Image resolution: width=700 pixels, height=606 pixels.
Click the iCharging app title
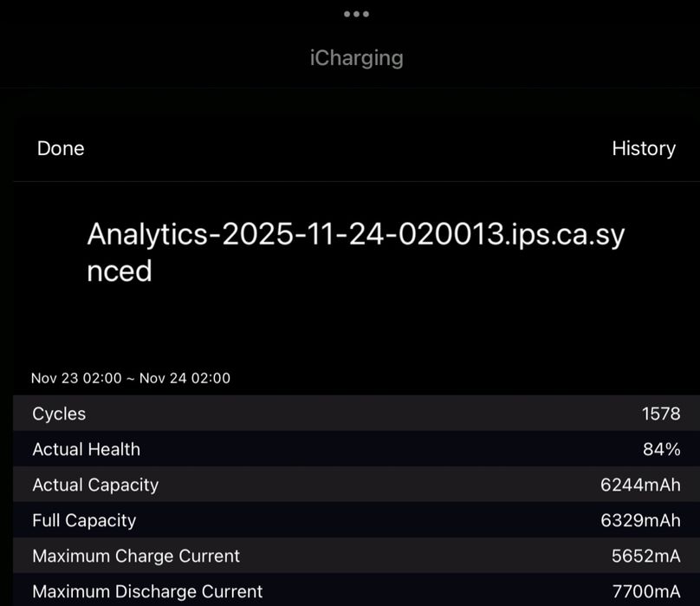pos(356,58)
